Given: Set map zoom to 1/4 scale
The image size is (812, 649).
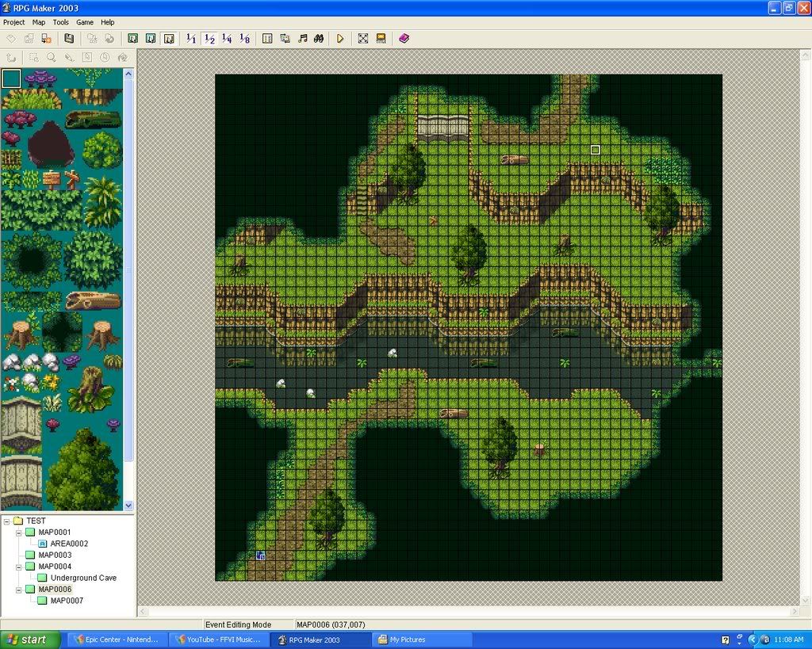Looking at the screenshot, I should click(x=227, y=38).
